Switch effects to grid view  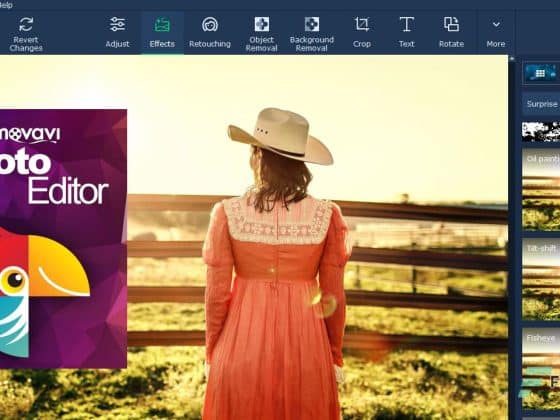[541, 73]
